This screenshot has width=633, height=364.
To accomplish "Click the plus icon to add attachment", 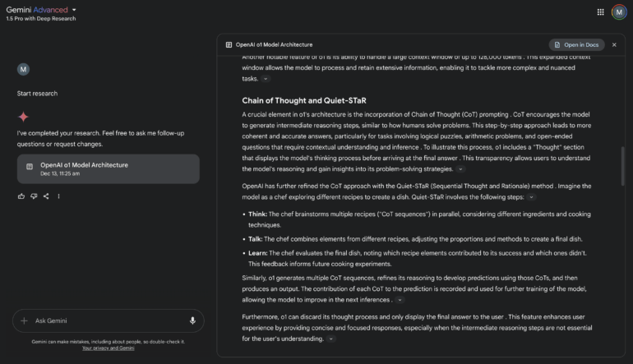I will point(25,320).
